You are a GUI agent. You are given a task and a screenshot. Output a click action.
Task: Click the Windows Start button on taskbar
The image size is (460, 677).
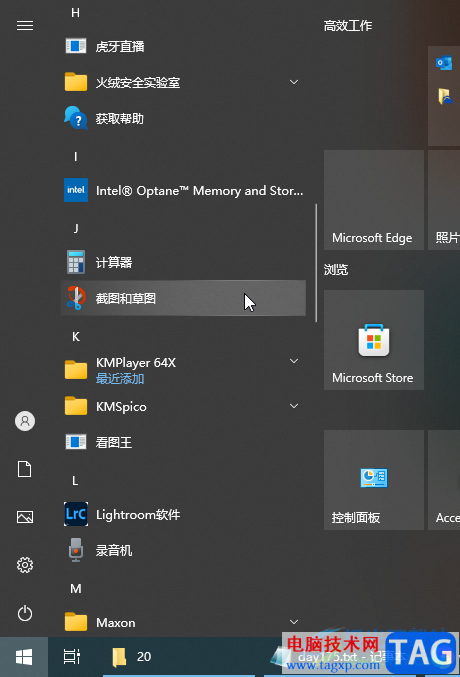click(24, 657)
